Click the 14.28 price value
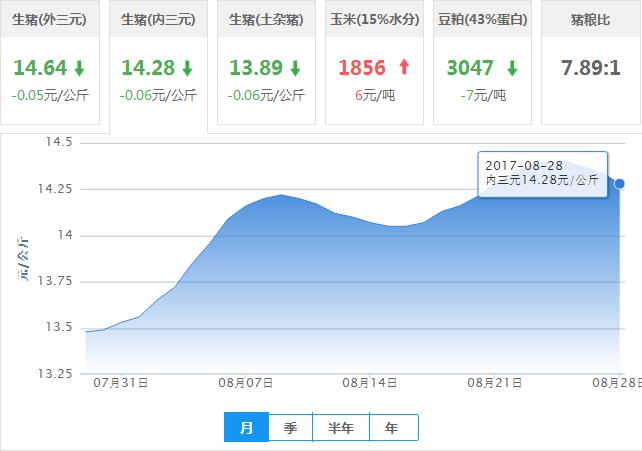Screen dimensions: 642x451 [148, 68]
